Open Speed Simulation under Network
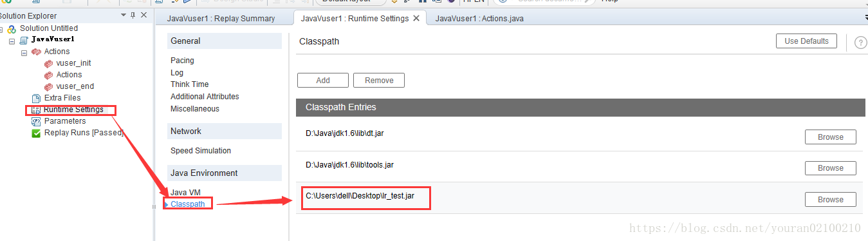The width and height of the screenshot is (868, 241). pyautogui.click(x=201, y=151)
